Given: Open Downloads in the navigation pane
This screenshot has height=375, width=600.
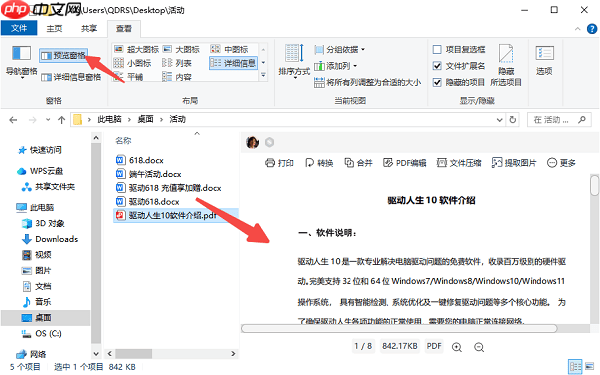Looking at the screenshot, I should [50, 239].
